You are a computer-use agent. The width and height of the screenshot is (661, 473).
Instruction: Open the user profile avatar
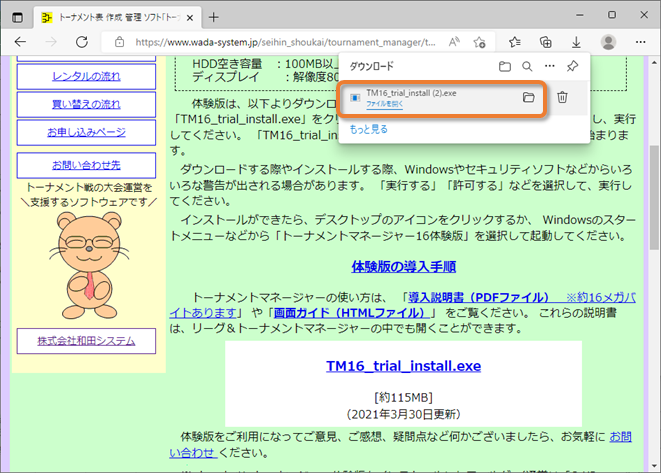[608, 42]
